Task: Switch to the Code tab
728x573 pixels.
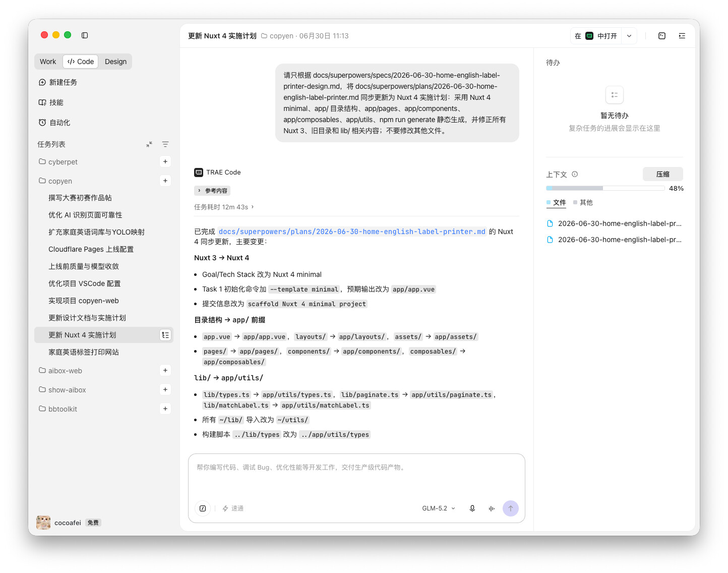Action: click(81, 62)
